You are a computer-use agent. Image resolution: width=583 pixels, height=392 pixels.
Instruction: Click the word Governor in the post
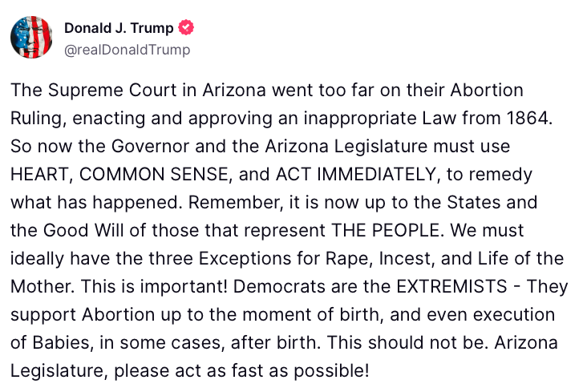(x=150, y=146)
